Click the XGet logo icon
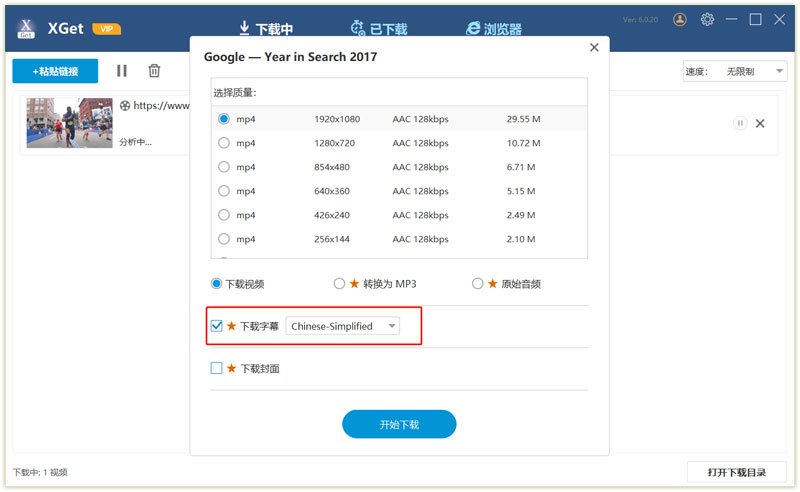The width and height of the screenshot is (800, 492). (x=27, y=28)
